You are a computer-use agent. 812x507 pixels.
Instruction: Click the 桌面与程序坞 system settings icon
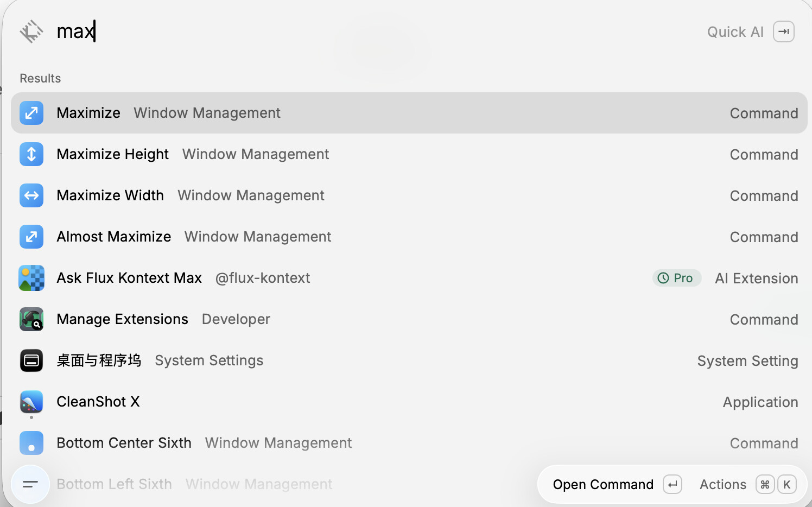[x=31, y=360]
